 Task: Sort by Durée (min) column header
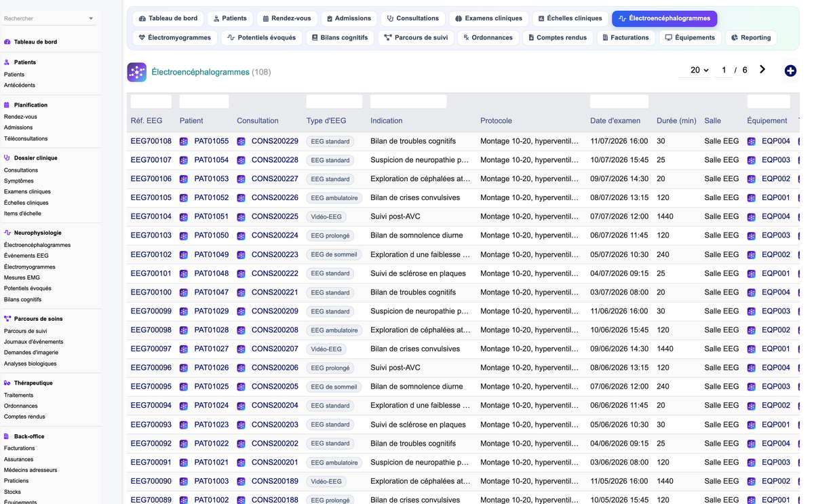(676, 121)
